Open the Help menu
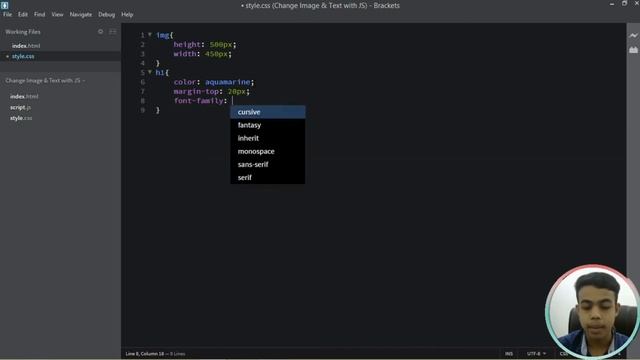Image resolution: width=640 pixels, height=360 pixels. pyautogui.click(x=127, y=14)
